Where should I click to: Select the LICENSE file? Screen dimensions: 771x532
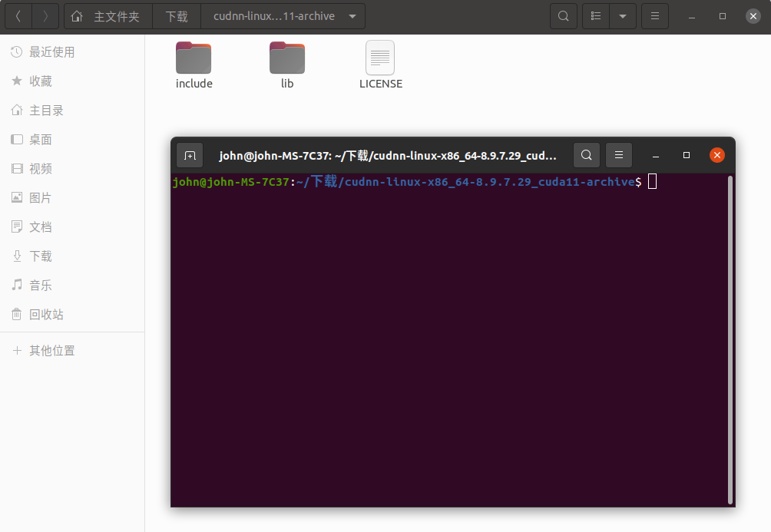pyautogui.click(x=381, y=65)
